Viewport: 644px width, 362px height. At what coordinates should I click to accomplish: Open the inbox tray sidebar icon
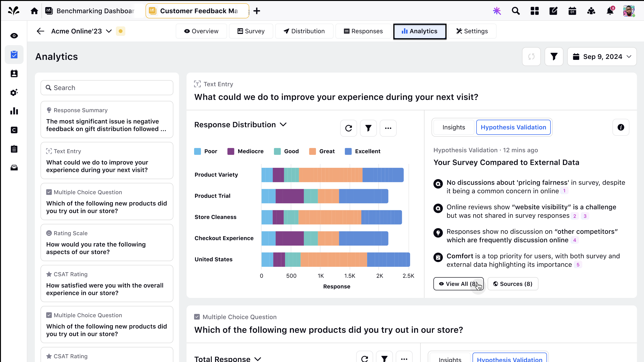tap(14, 168)
